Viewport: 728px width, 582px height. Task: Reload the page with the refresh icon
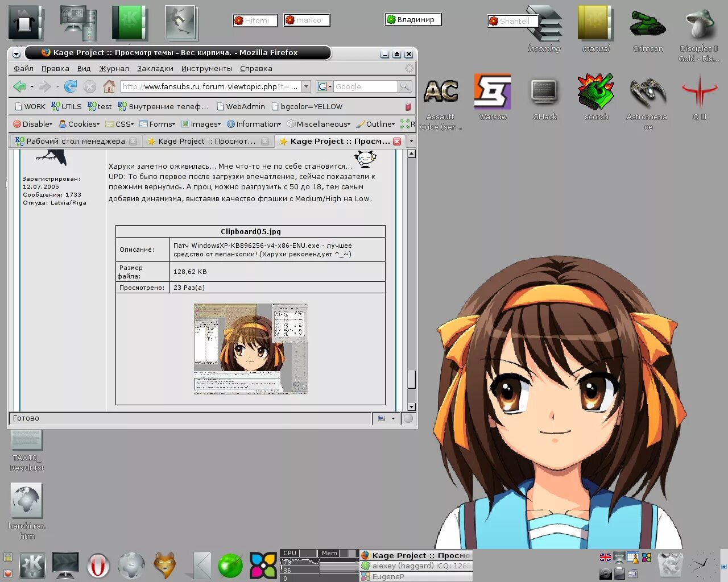click(71, 86)
